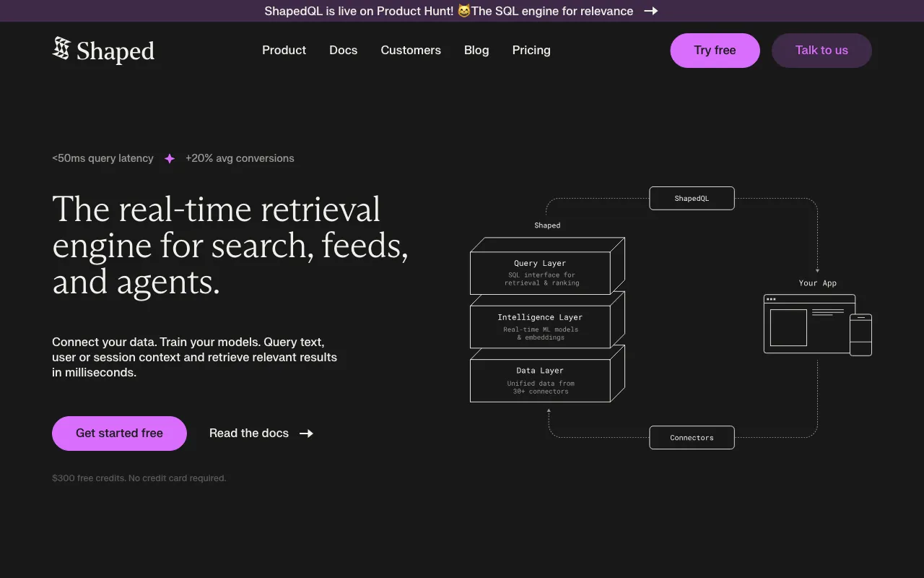Click the Query Layer block
The width and height of the screenshot is (924, 578).
(547, 267)
